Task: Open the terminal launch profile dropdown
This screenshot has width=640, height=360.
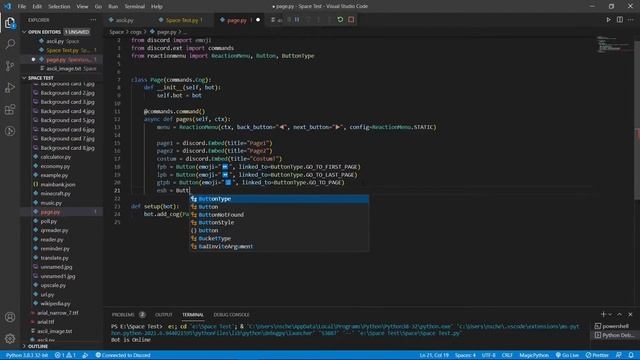Action: coord(610,314)
